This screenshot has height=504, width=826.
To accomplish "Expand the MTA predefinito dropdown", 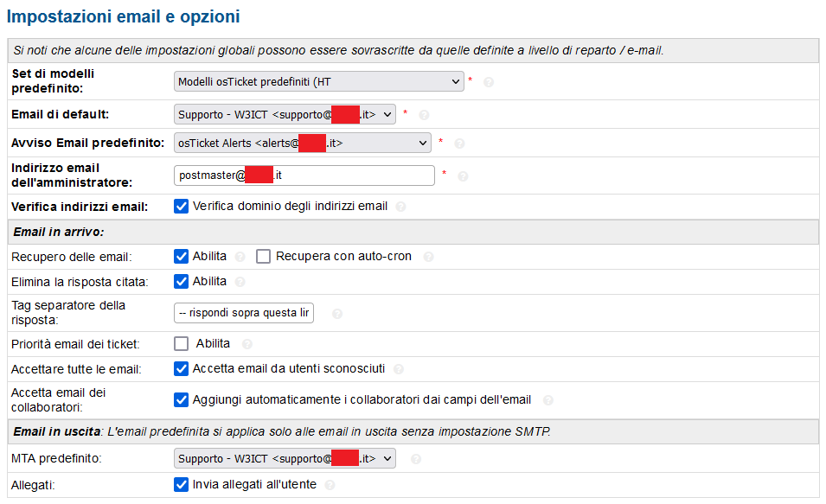I will point(285,459).
